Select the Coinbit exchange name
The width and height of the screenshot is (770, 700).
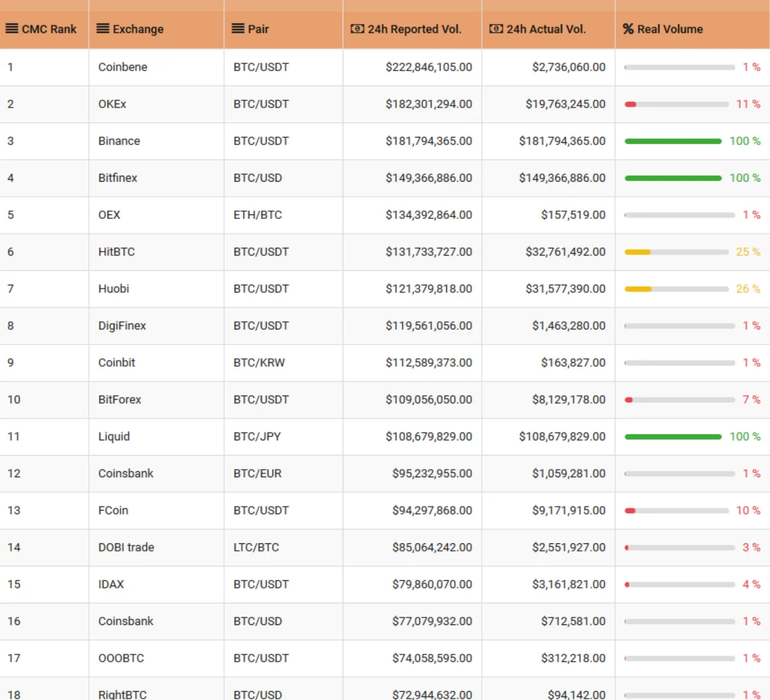(117, 363)
